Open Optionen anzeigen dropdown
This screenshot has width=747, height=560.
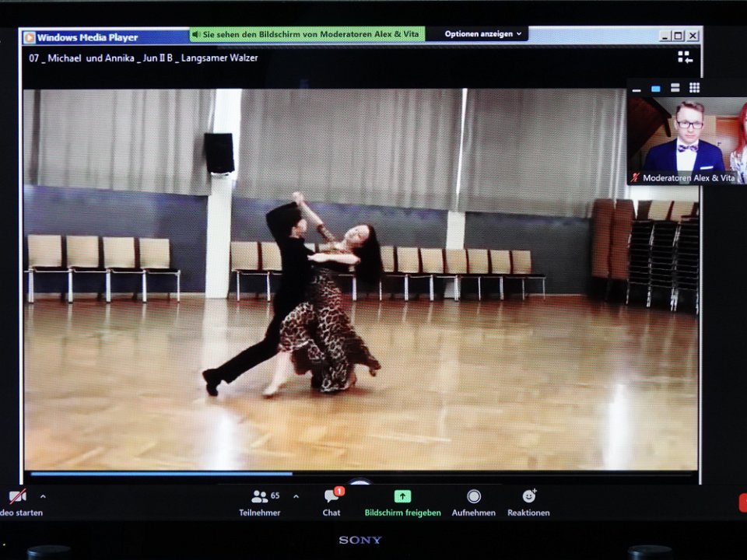(x=482, y=33)
